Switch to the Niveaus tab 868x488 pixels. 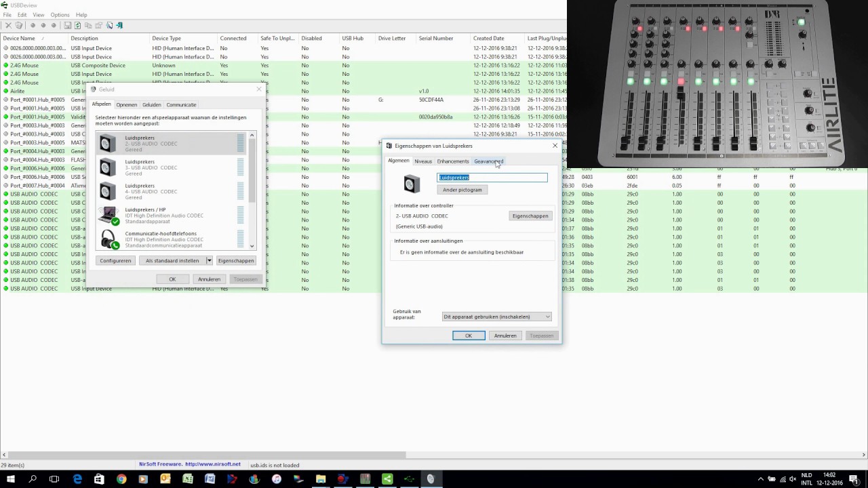[423, 161]
